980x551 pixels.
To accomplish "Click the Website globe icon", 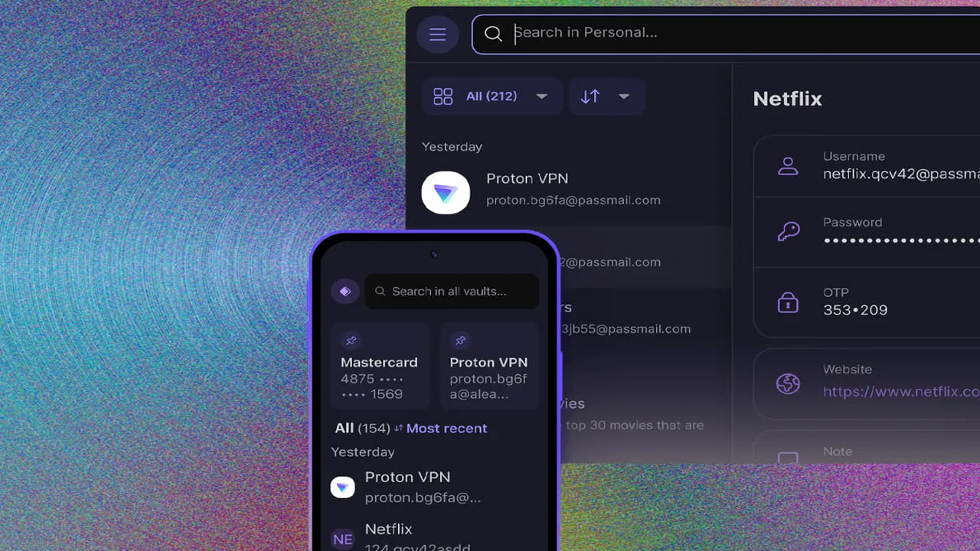I will [x=788, y=383].
